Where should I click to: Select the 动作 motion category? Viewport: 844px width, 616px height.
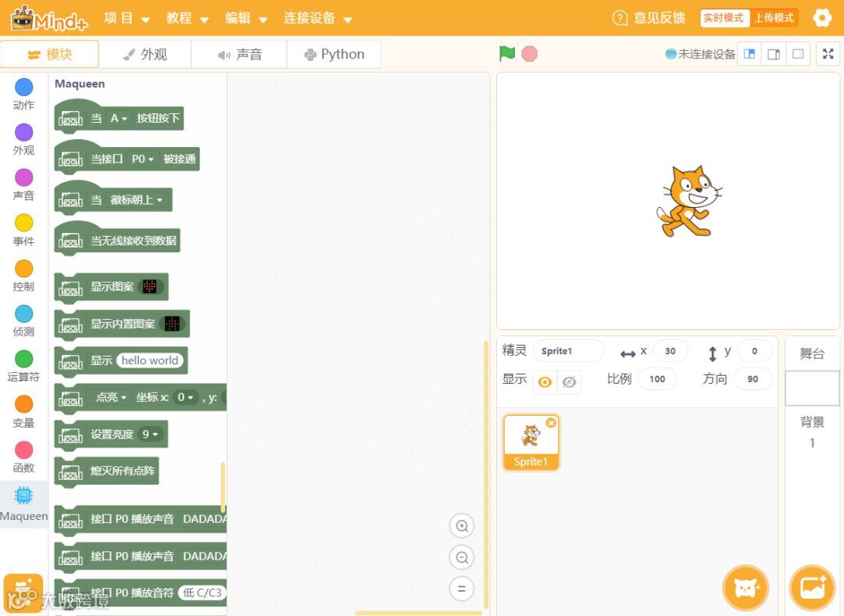(x=23, y=95)
